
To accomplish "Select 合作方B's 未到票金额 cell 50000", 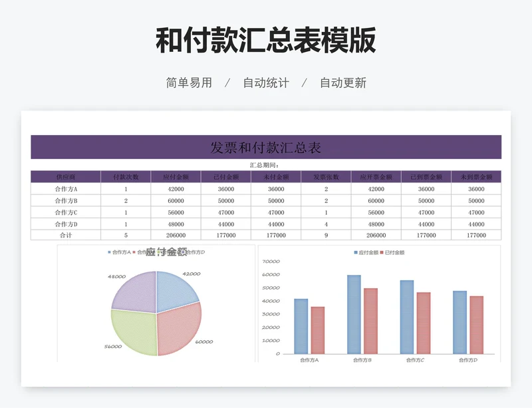I will (x=476, y=201).
